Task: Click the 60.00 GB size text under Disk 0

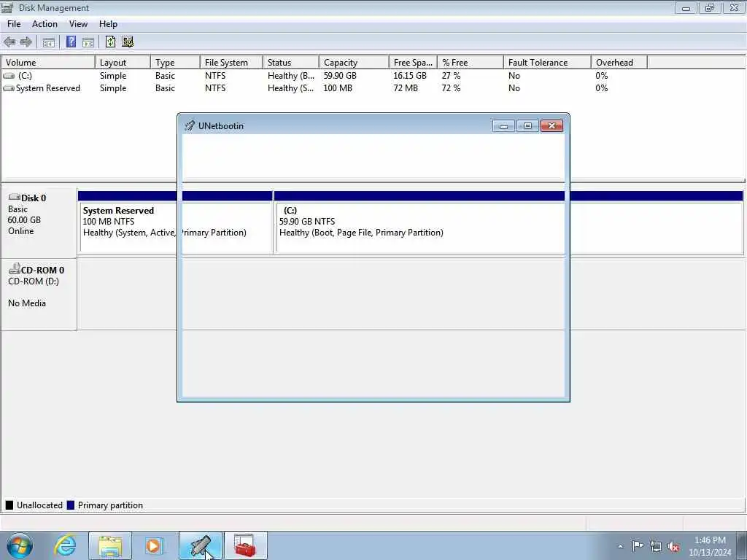Action: click(24, 220)
